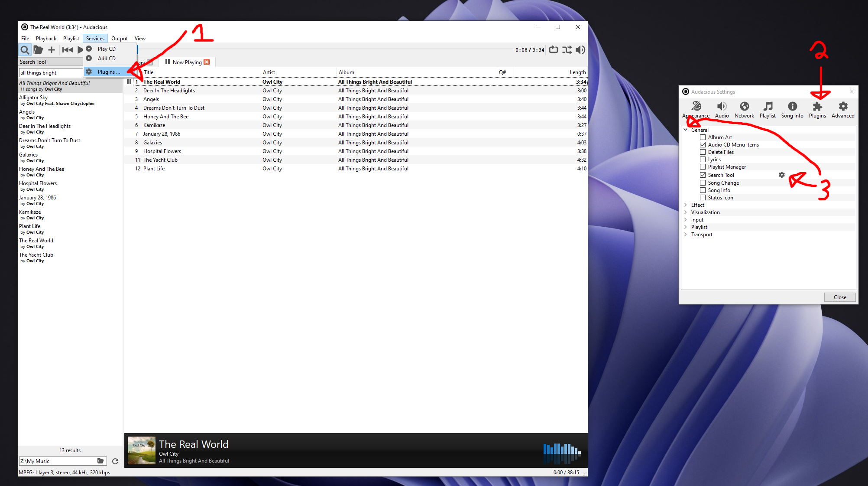This screenshot has height=486, width=868.
Task: Click the spectrum visualizer in info bar
Action: pos(562,453)
